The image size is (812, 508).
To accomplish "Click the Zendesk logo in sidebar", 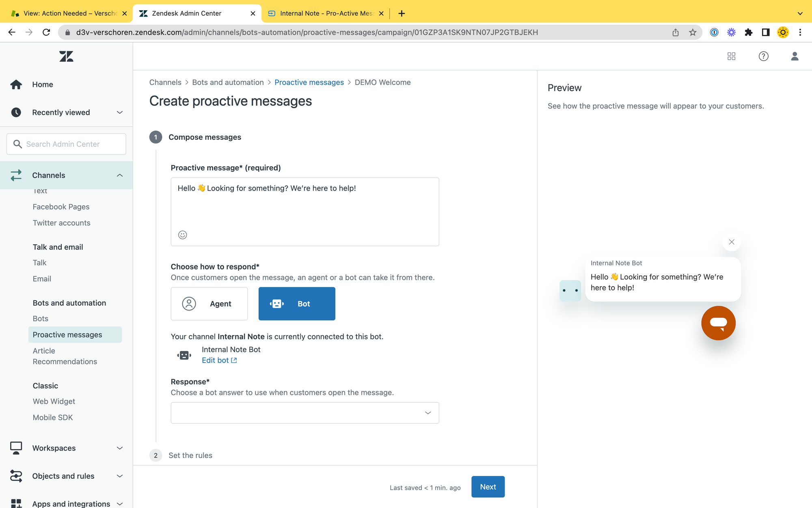I will pyautogui.click(x=66, y=56).
